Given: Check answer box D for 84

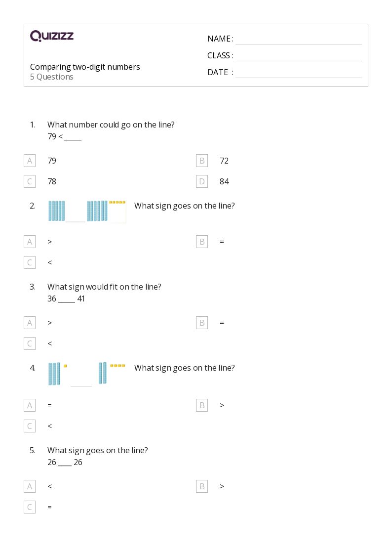Looking at the screenshot, I should pos(201,181).
